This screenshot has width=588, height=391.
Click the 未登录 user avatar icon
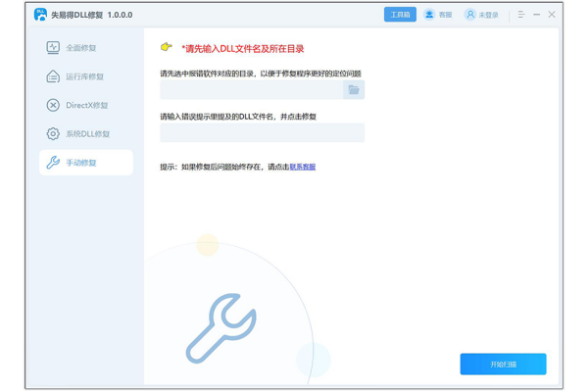tap(469, 15)
